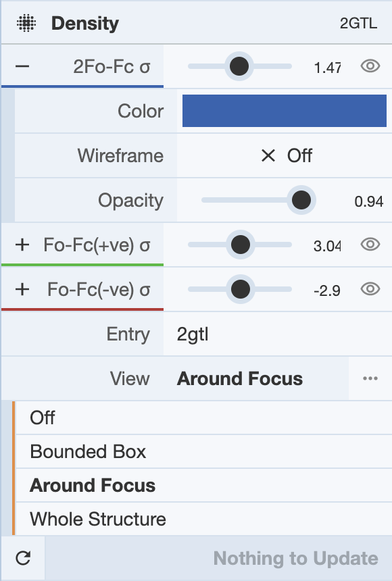
Task: Click the refresh icon at the bottom
Action: (23, 558)
